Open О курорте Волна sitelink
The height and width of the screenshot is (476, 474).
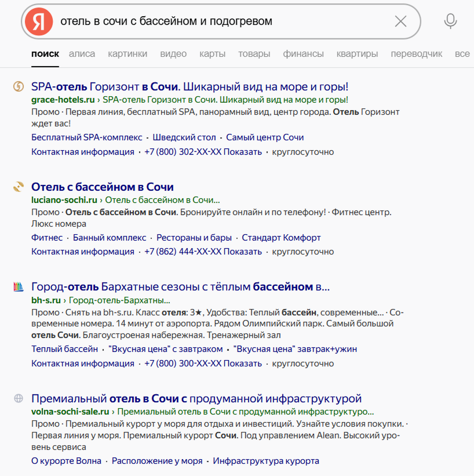[x=67, y=461]
